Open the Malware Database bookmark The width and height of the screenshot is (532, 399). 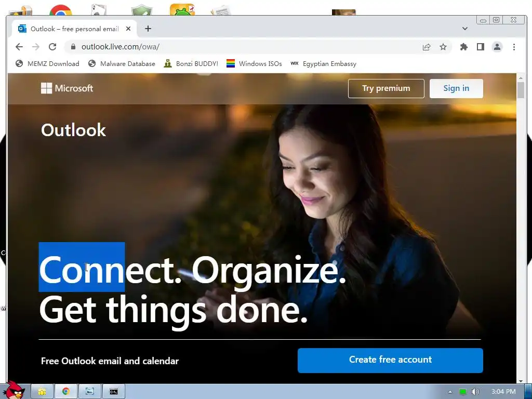(122, 64)
